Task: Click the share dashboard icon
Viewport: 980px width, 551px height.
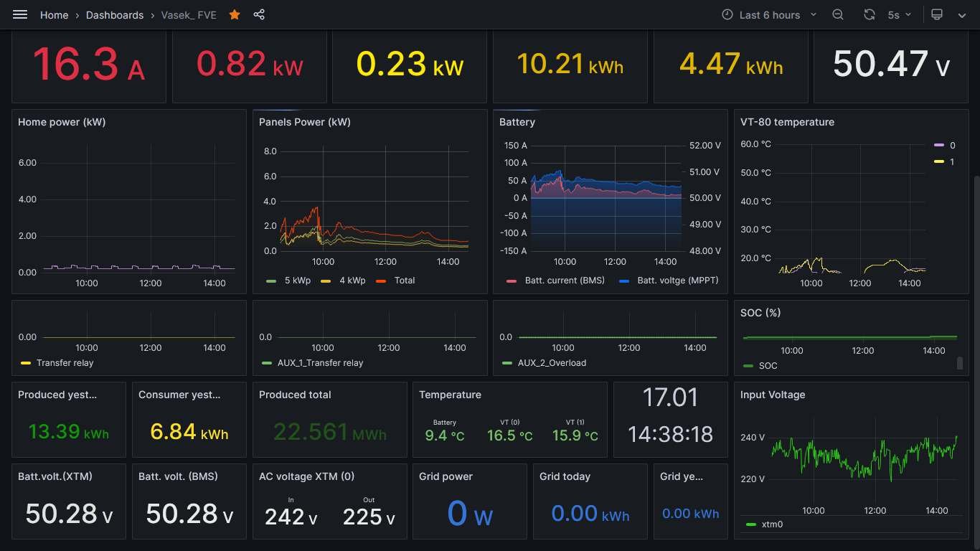Action: (259, 14)
